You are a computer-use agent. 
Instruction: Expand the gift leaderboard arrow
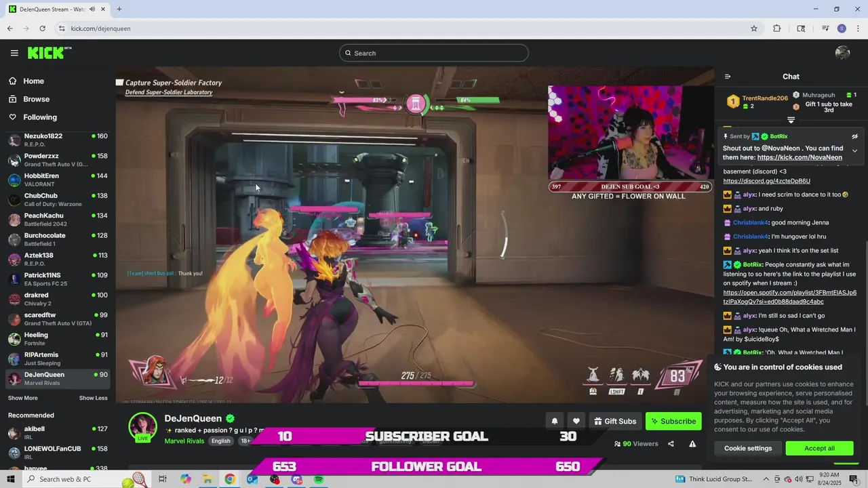click(791, 120)
